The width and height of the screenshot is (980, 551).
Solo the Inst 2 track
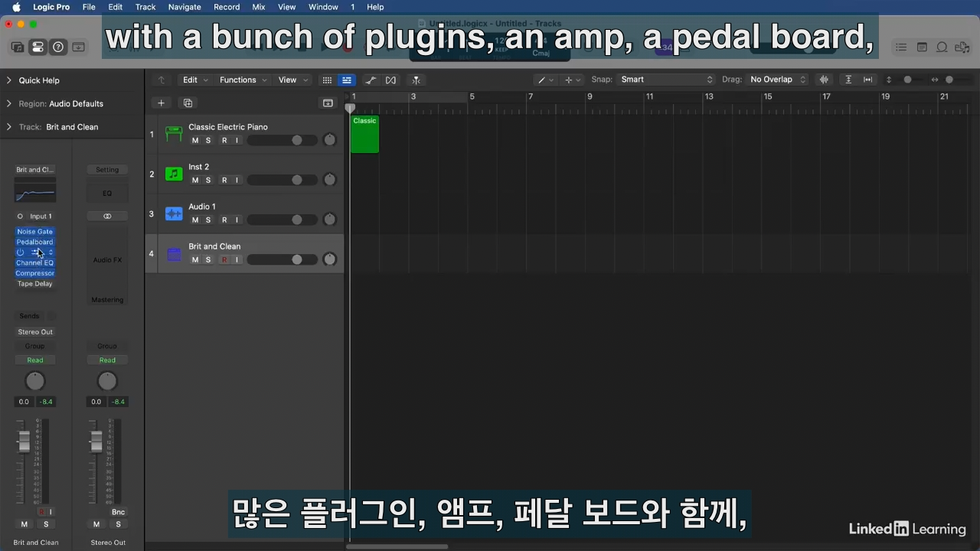point(208,181)
